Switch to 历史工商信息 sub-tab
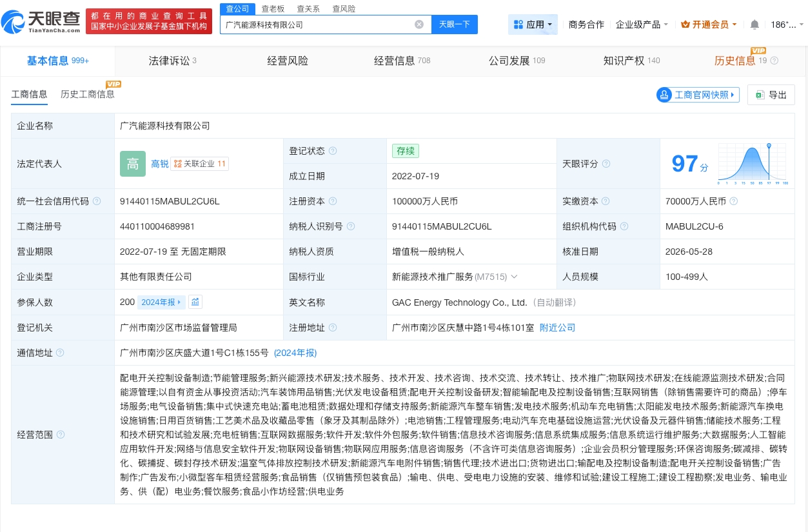Image resolution: width=808 pixels, height=532 pixels. pos(88,94)
